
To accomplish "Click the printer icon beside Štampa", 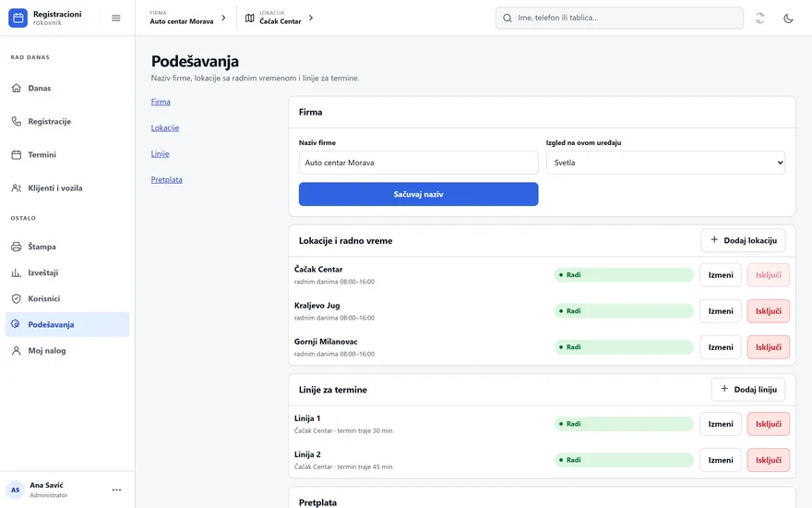I will [17, 247].
